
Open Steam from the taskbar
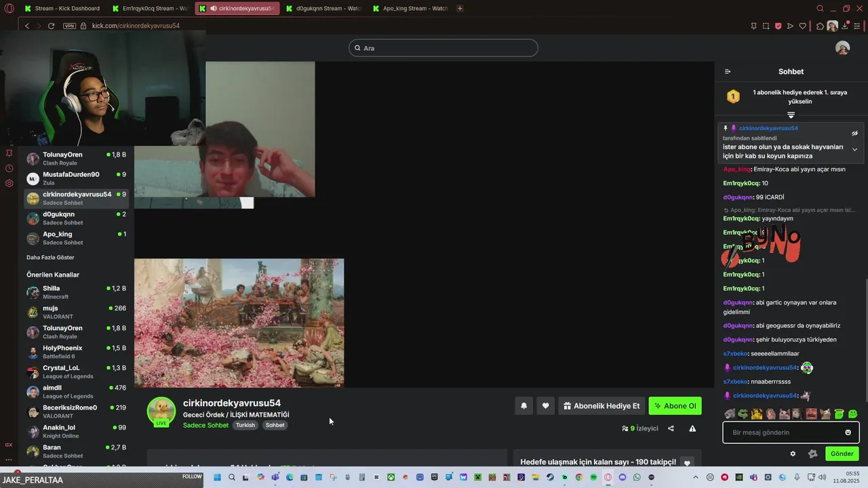(x=550, y=477)
